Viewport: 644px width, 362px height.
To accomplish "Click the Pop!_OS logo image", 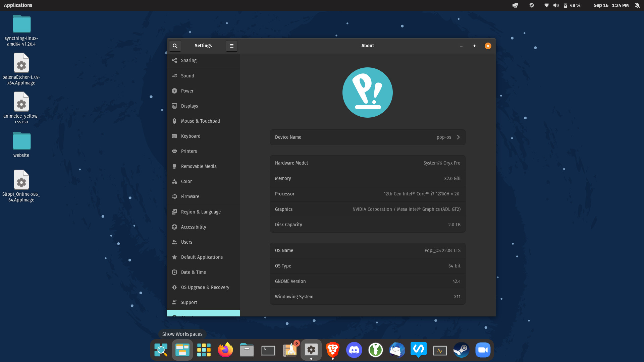I will click(x=367, y=93).
